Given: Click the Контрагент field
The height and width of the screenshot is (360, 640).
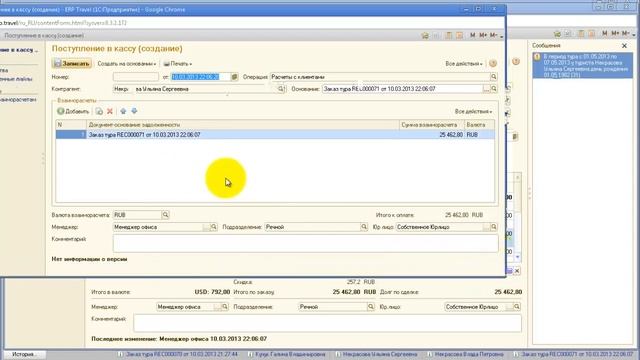Looking at the screenshot, I should tap(195, 89).
